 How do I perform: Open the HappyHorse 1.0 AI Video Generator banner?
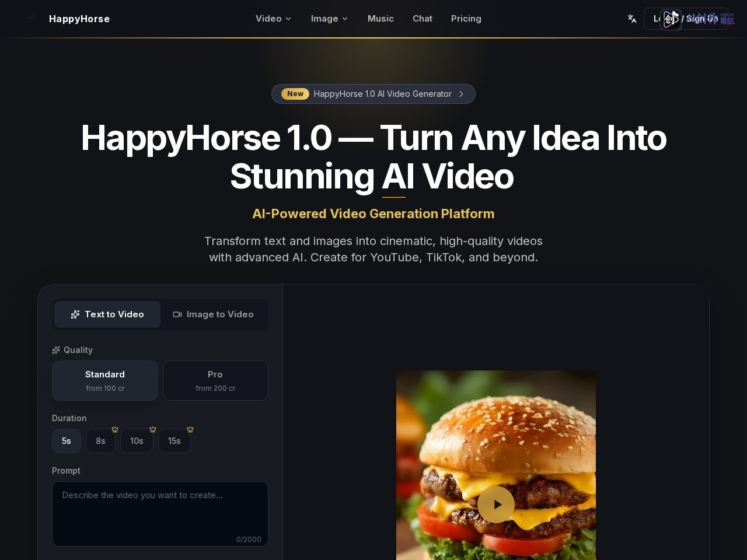point(373,94)
